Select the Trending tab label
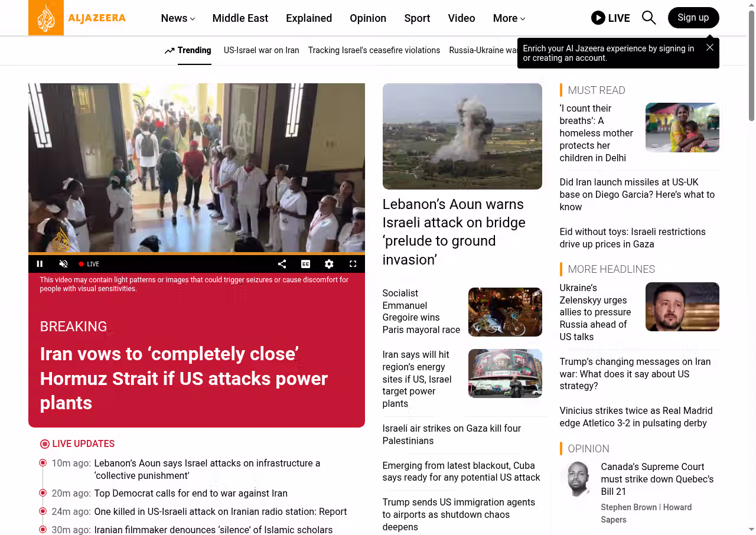 point(194,50)
